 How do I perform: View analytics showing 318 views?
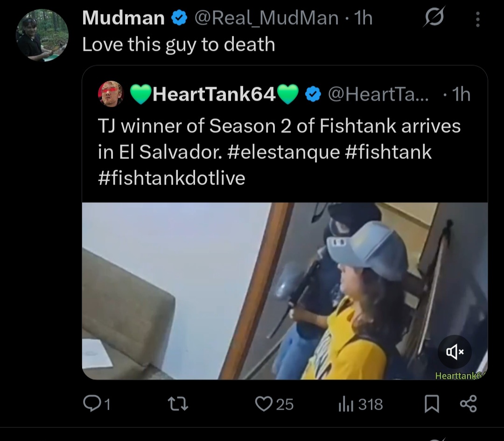[361, 404]
